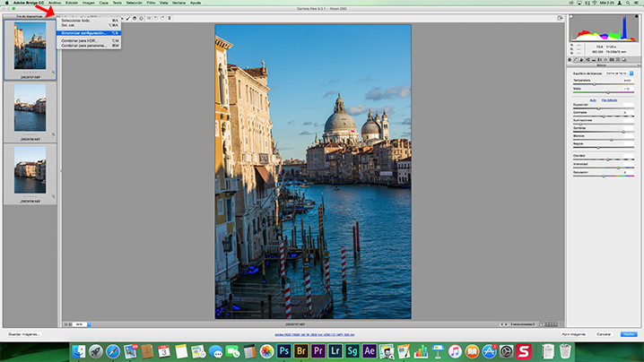This screenshot has width=644, height=362.
Task: Open System Preferences from the Dock
Action: pos(507,351)
